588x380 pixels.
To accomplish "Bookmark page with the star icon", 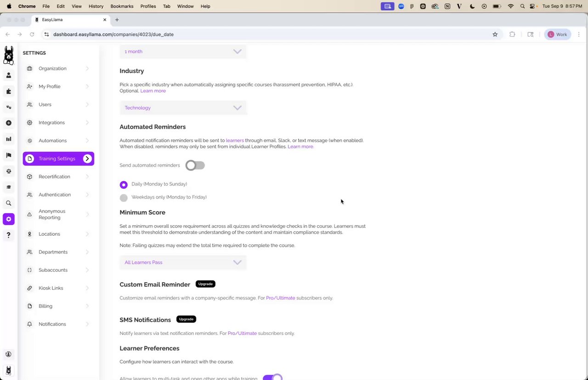I will pyautogui.click(x=495, y=34).
